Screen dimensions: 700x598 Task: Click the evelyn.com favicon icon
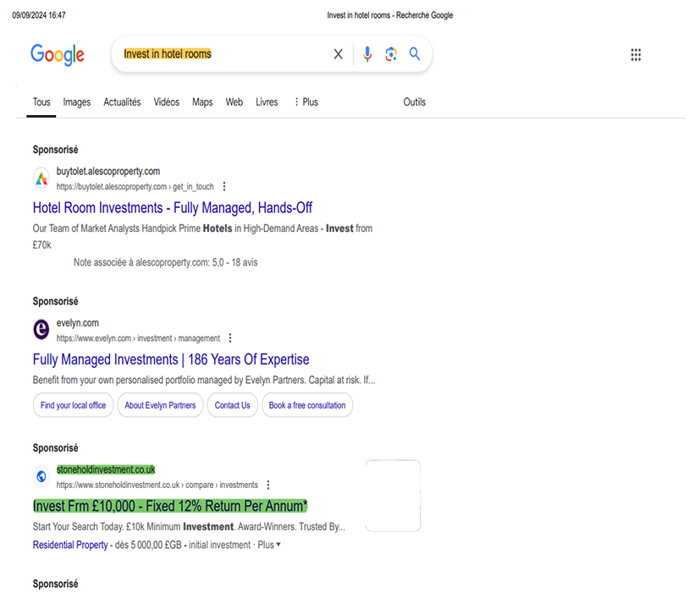pos(41,330)
